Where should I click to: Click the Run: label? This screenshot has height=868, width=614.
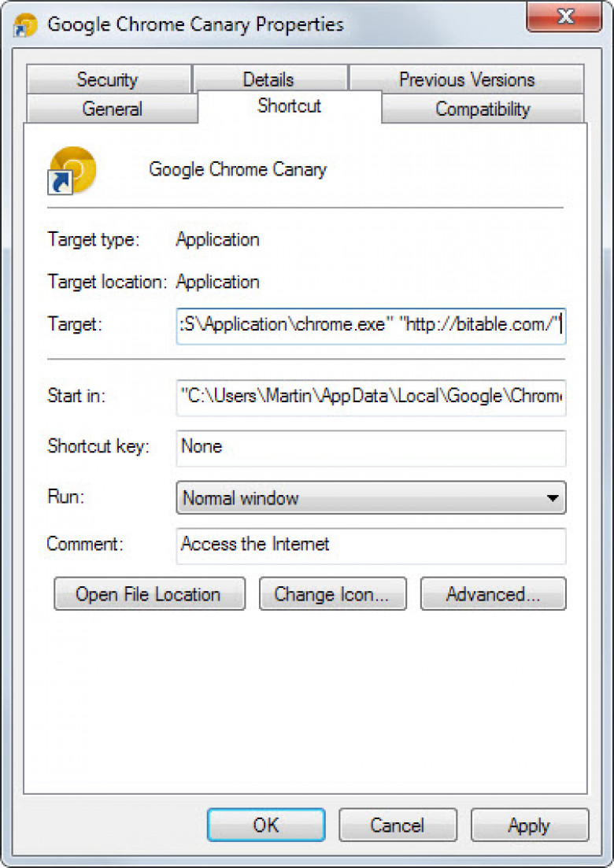coord(66,496)
